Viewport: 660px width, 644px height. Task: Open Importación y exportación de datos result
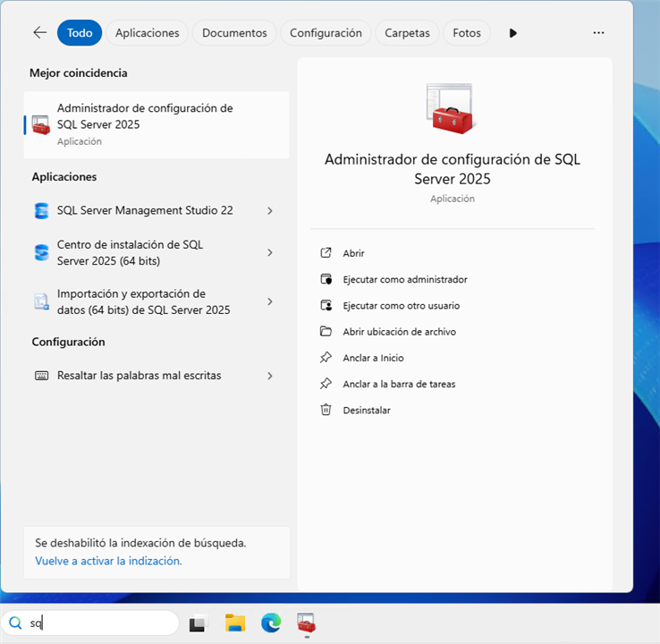point(145,301)
